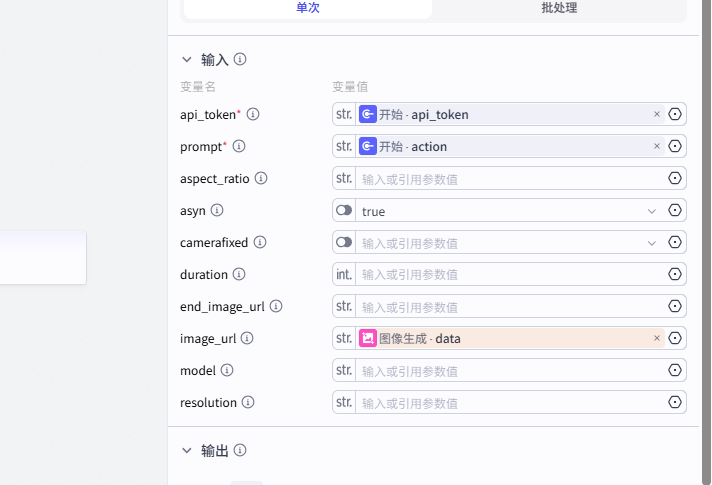The width and height of the screenshot is (712, 485).
Task: Toggle the camerafixed boolean switch
Action: tap(344, 243)
